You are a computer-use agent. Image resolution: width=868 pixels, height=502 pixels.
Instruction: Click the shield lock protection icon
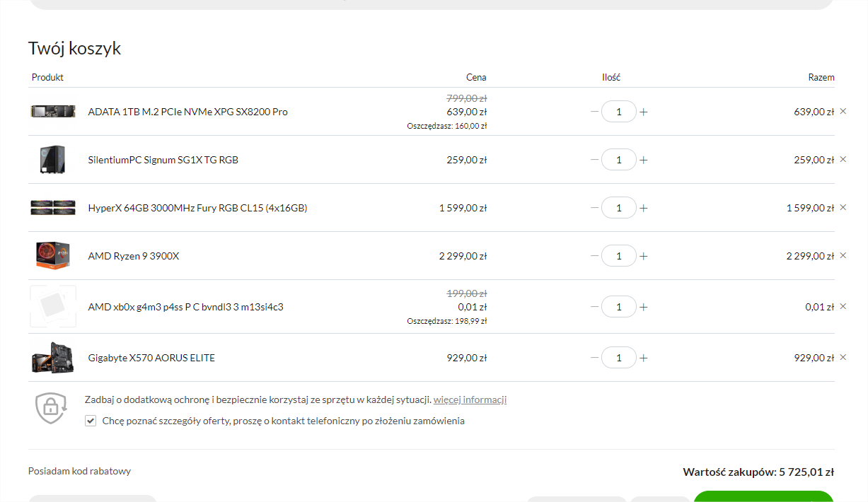click(x=51, y=407)
